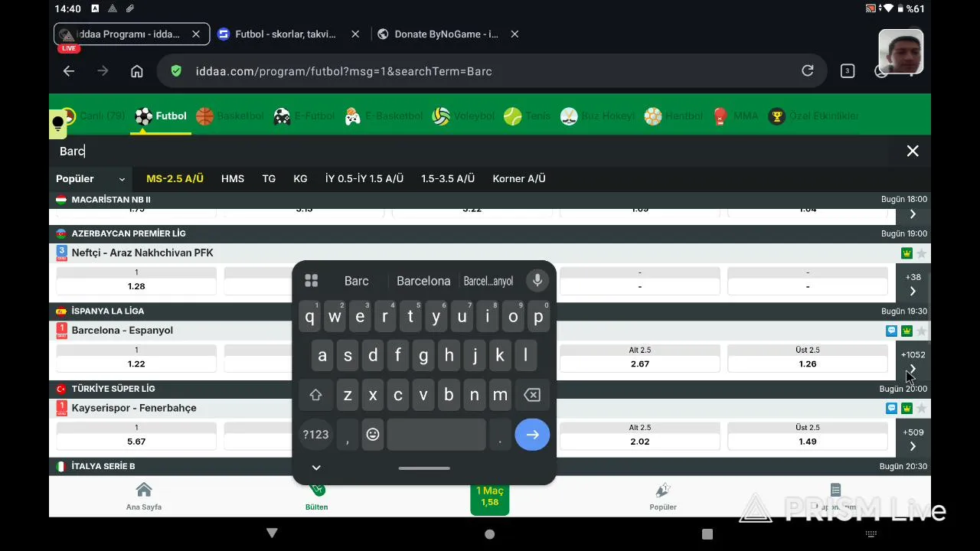Submit with the blue arrow key
The height and width of the screenshot is (551, 980).
pyautogui.click(x=532, y=435)
